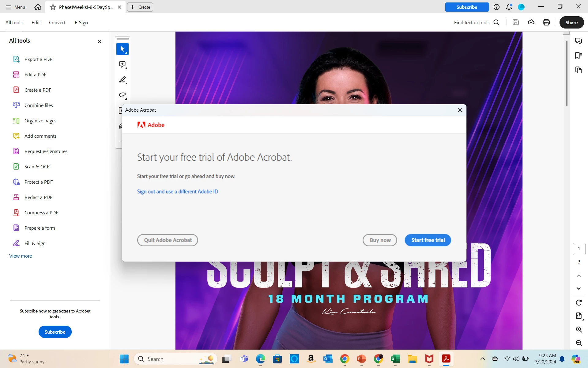Open the comments panel icon
Viewport: 588px width, 368px height.
pos(578,41)
